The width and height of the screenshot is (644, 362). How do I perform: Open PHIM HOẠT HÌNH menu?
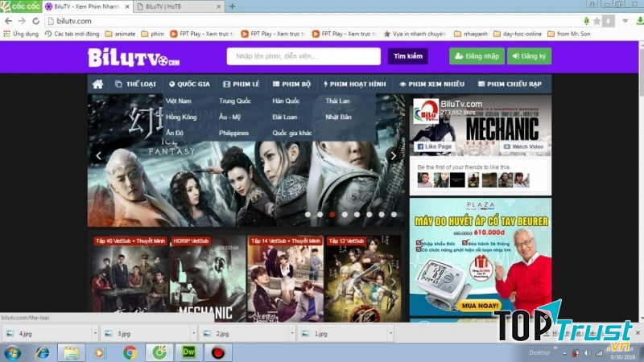pos(355,84)
